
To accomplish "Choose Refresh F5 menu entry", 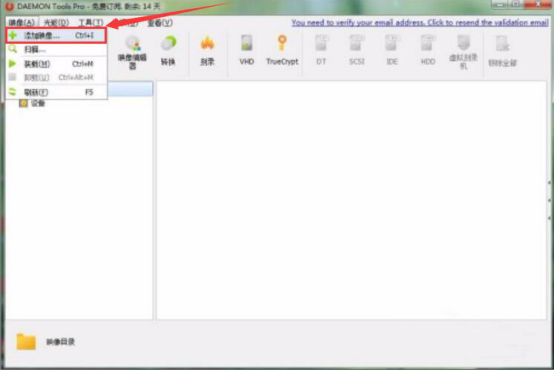I will (56, 92).
